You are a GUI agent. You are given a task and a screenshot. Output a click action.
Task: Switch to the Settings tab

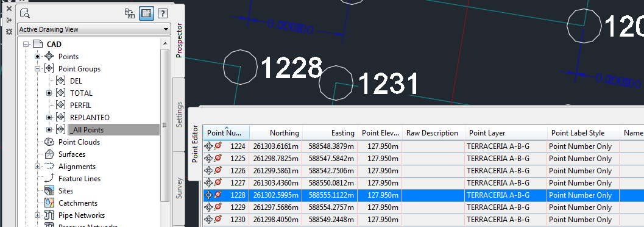tap(179, 114)
